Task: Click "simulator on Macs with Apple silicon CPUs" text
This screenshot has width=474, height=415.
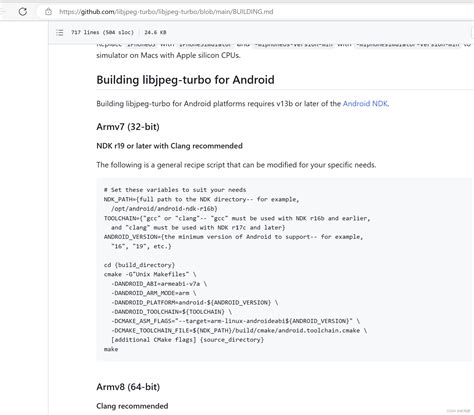Action: tap(168, 55)
